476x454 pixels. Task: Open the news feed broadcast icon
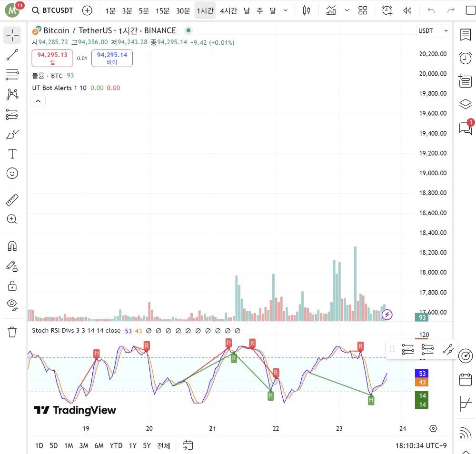coord(466,433)
